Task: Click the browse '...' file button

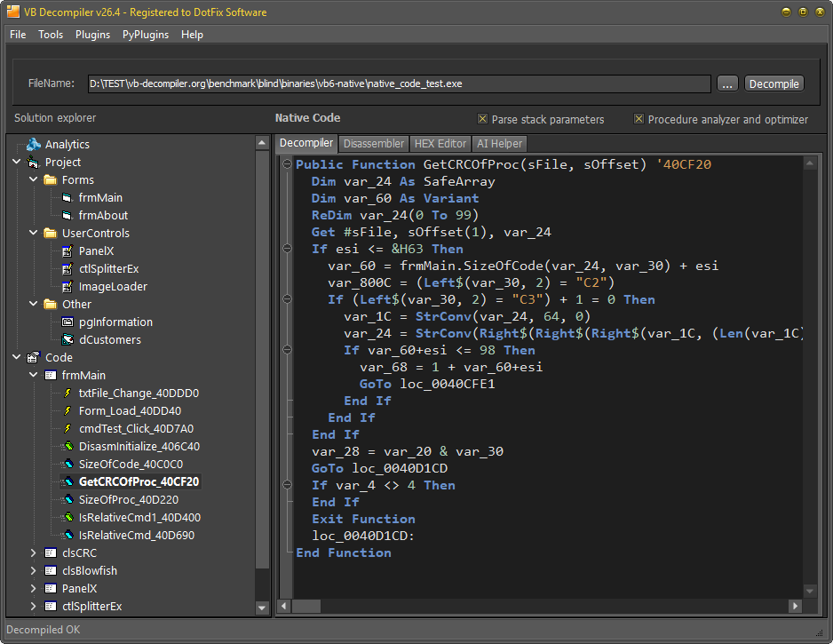Action: click(727, 83)
